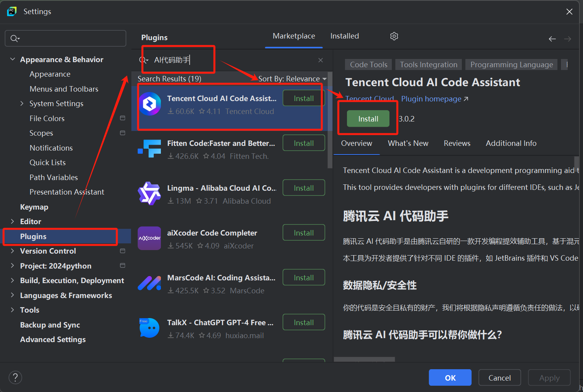Click the MarsCode AI plugin logo
Image resolution: width=583 pixels, height=392 pixels.
click(149, 283)
